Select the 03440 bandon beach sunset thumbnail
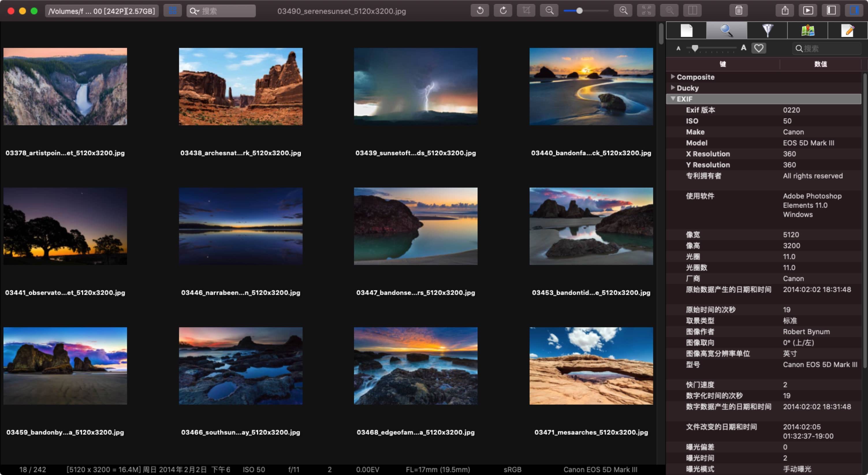This screenshot has height=475, width=868. (591, 87)
